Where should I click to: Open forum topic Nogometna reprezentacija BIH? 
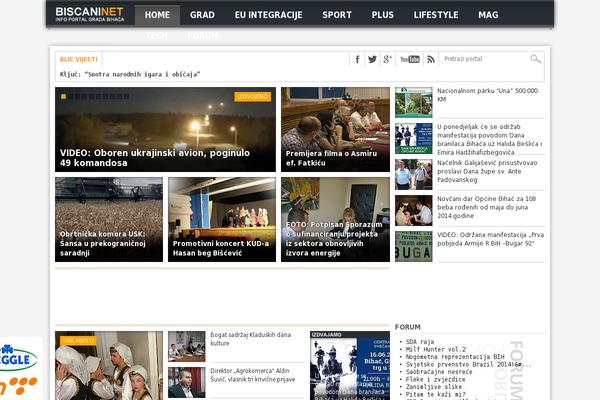tap(455, 357)
